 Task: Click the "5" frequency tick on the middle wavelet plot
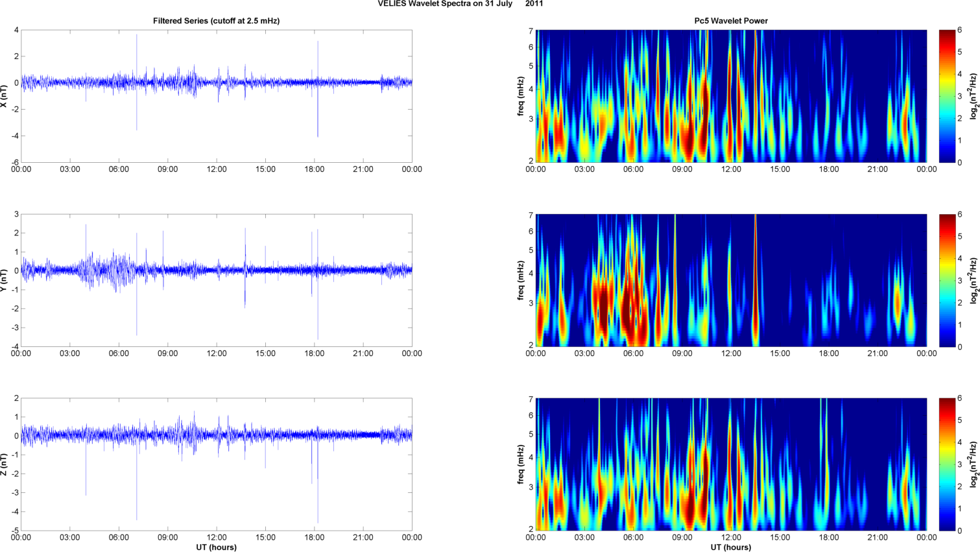(x=531, y=250)
